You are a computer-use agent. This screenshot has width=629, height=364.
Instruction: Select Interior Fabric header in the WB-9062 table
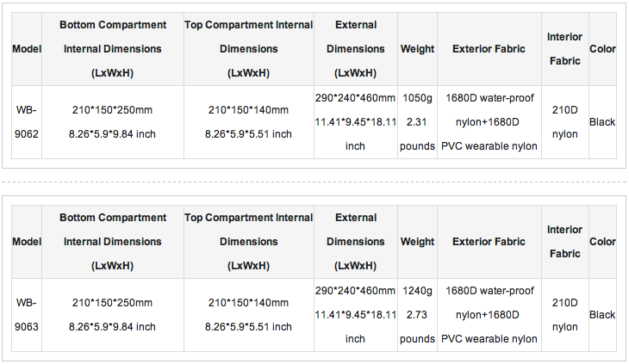564,49
